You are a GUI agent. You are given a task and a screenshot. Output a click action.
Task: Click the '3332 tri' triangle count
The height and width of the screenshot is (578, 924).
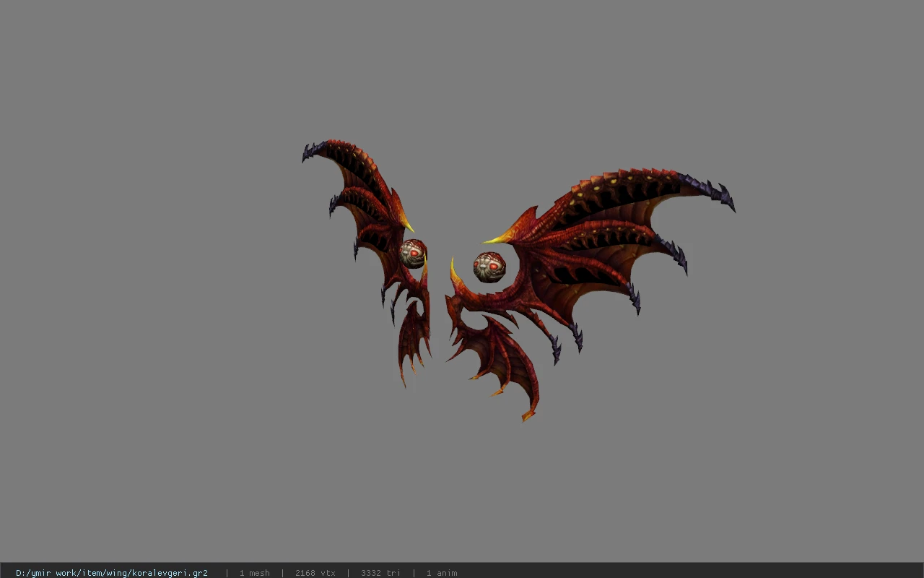pos(380,573)
